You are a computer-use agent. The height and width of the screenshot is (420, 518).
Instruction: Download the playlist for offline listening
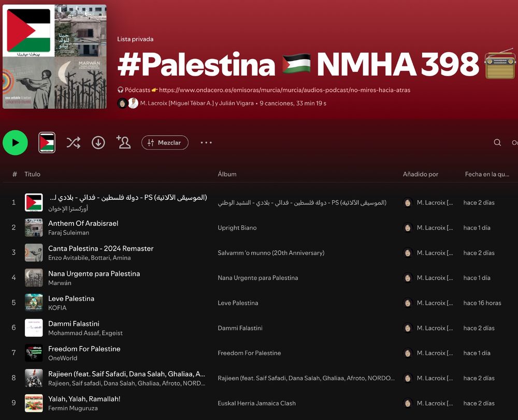click(x=98, y=142)
